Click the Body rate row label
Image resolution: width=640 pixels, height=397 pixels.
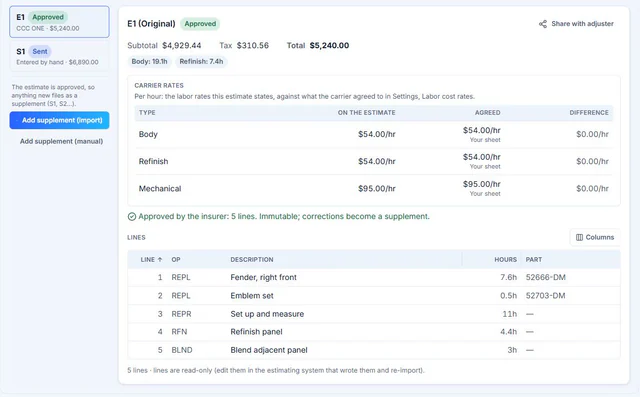[148, 134]
